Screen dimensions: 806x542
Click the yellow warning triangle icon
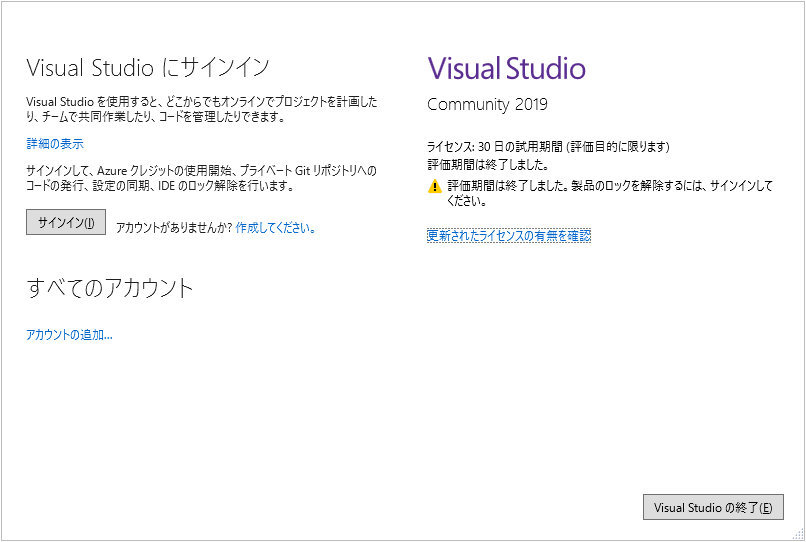coord(434,186)
